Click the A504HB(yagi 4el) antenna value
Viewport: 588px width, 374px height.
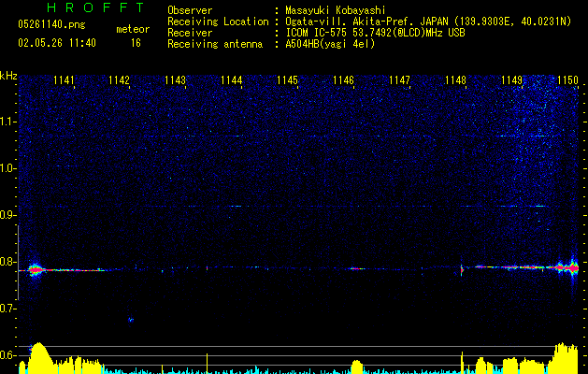(x=330, y=44)
